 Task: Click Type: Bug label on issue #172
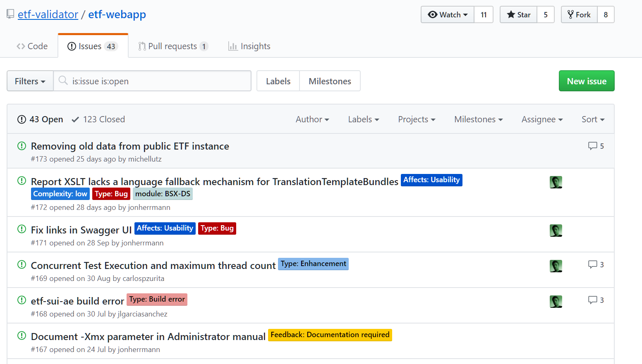(111, 194)
